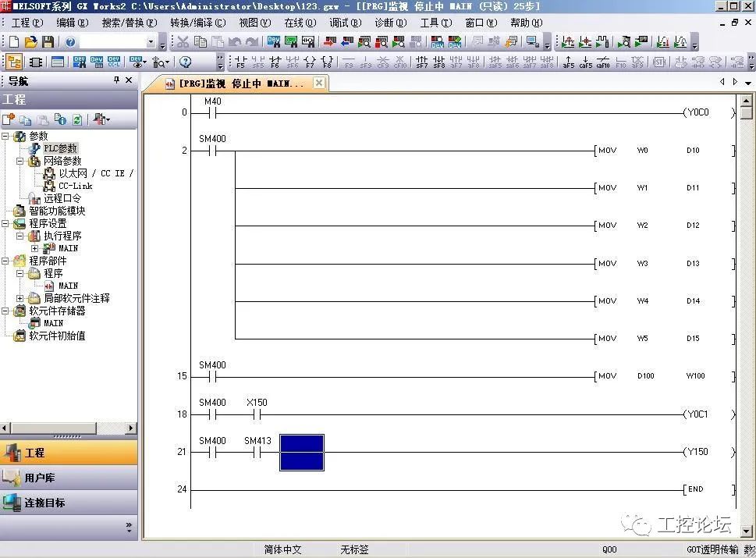Click the Write to PLC icon

tap(330, 42)
